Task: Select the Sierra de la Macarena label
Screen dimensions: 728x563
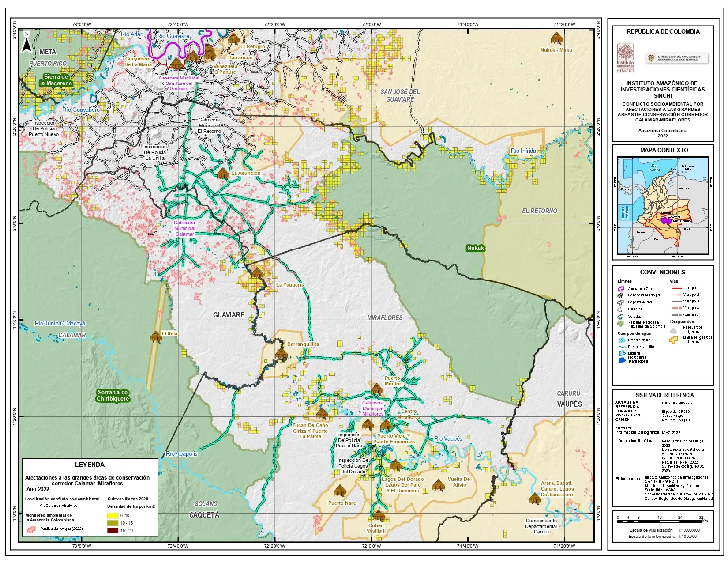Action: (x=56, y=80)
